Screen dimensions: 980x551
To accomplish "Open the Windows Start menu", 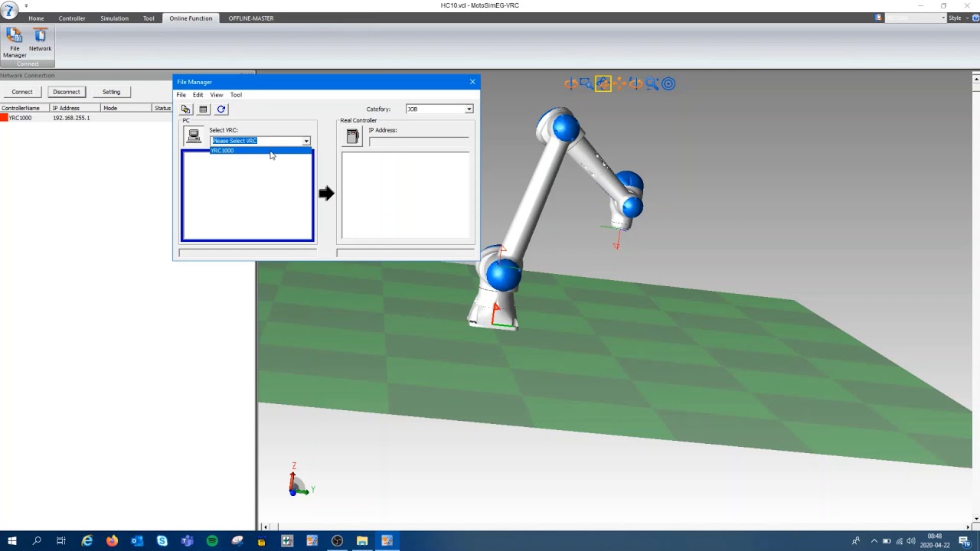I will (11, 541).
